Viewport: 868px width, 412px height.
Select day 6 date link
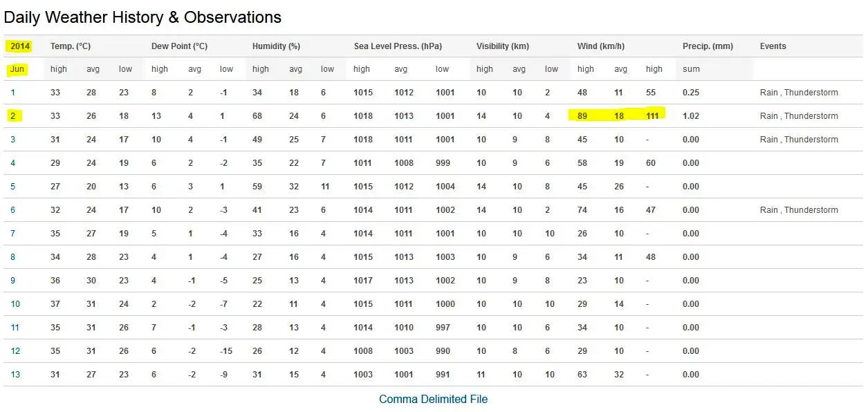pos(13,210)
